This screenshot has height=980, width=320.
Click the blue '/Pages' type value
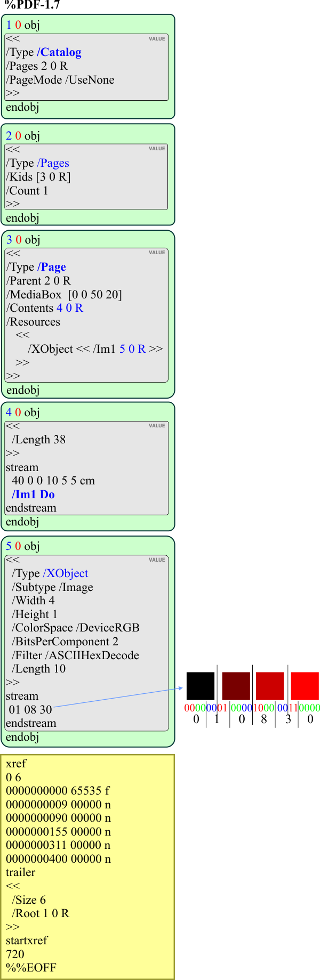(x=53, y=163)
